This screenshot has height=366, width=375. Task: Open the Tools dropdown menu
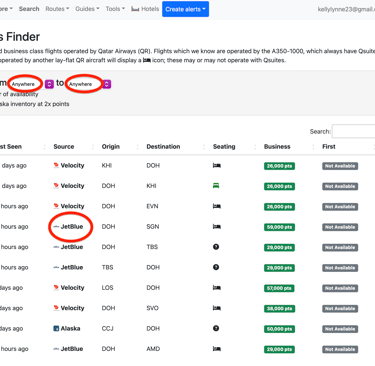click(x=115, y=9)
